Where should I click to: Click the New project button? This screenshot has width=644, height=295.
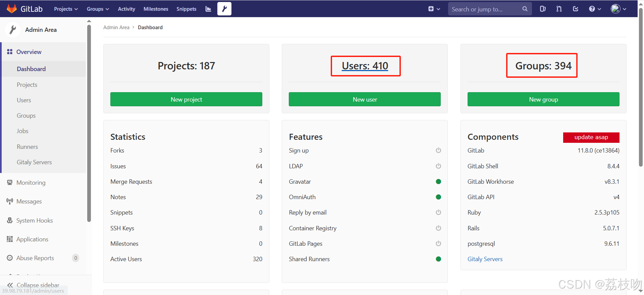(186, 100)
